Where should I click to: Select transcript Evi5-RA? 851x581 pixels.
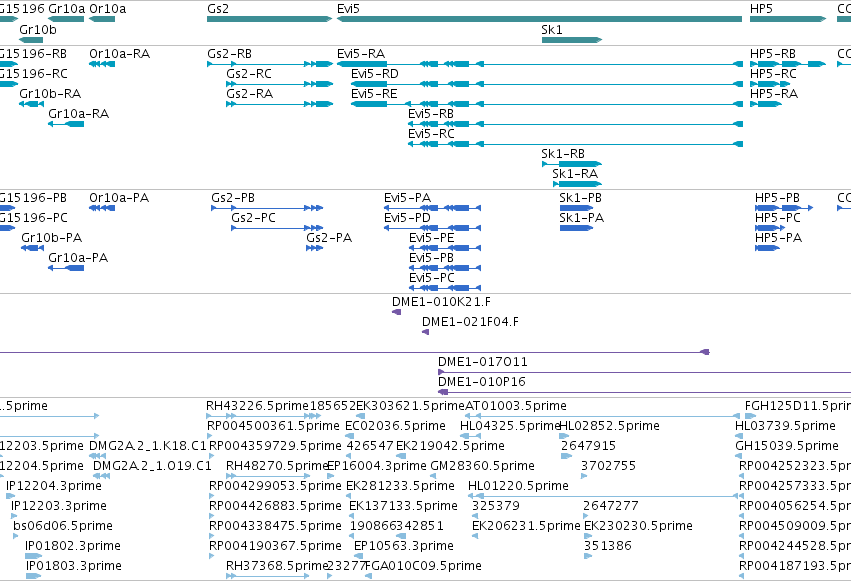(540, 64)
